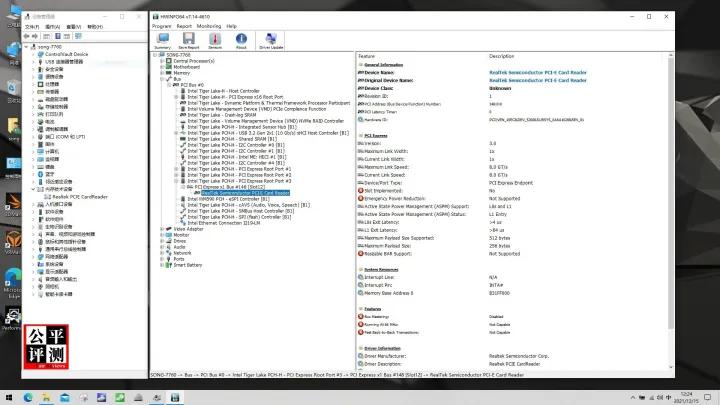Click the About info icon

click(x=240, y=41)
